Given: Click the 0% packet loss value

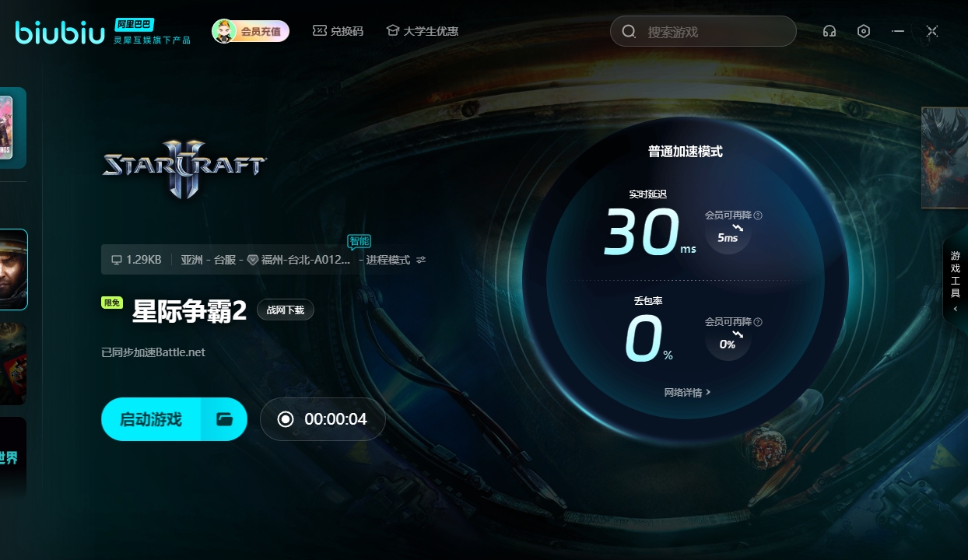Looking at the screenshot, I should [x=650, y=340].
